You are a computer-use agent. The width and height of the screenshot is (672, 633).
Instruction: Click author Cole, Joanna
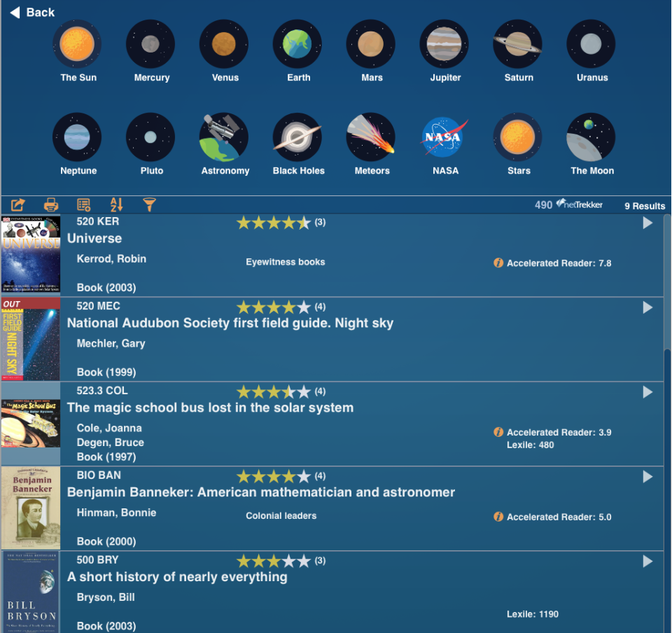point(109,428)
